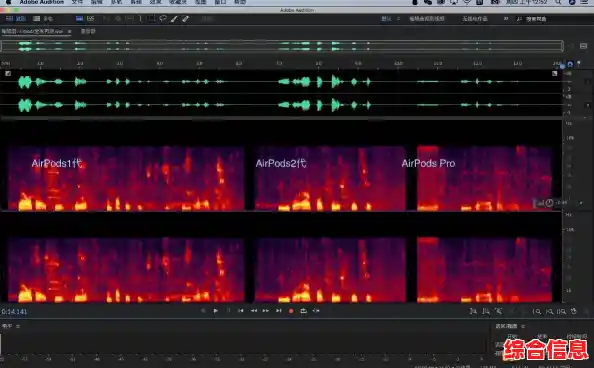This screenshot has width=594, height=368.
Task: Toggle Skip Selection playback
Action: (316, 311)
